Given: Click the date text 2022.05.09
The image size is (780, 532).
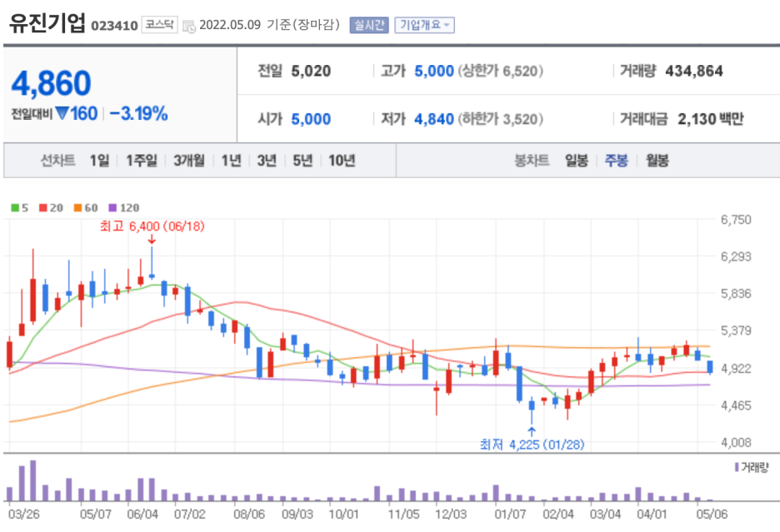Looking at the screenshot, I should pyautogui.click(x=230, y=25).
